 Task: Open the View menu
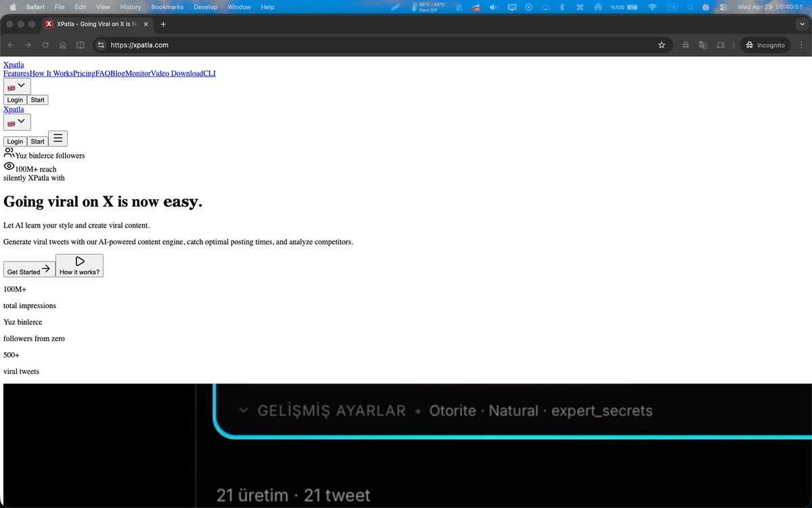(103, 7)
